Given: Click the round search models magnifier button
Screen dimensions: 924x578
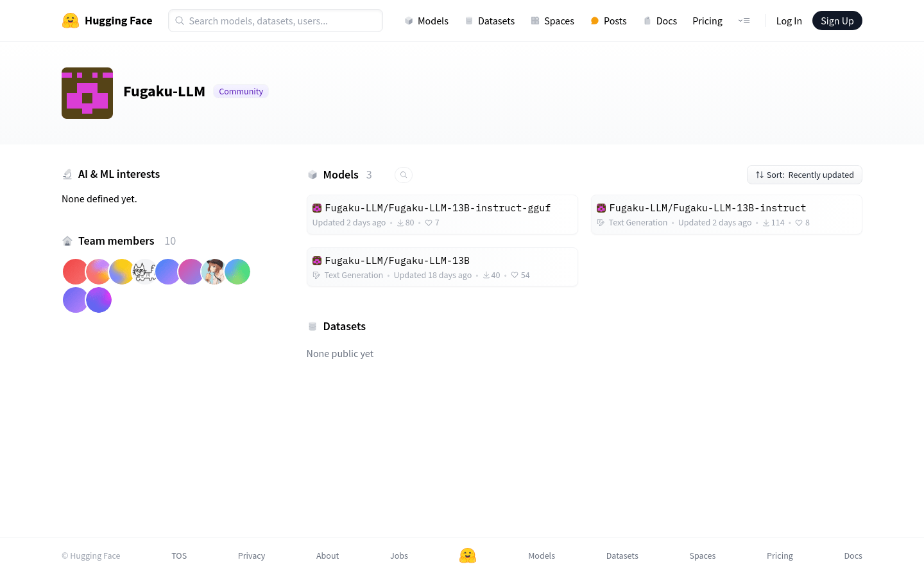Looking at the screenshot, I should click(x=404, y=175).
